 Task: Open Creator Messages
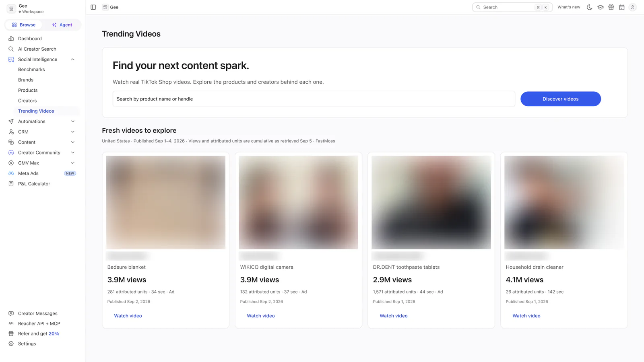coord(37,313)
